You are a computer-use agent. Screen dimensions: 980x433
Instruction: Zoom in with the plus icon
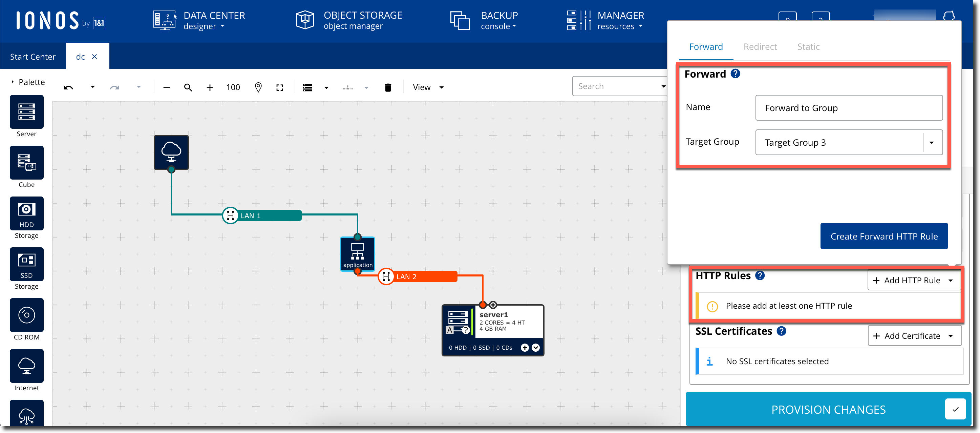tap(210, 87)
